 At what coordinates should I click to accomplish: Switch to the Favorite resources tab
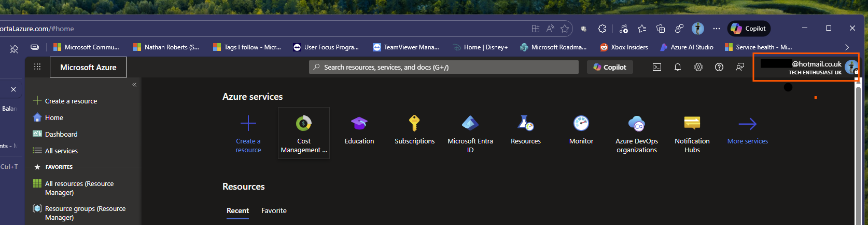point(274,210)
